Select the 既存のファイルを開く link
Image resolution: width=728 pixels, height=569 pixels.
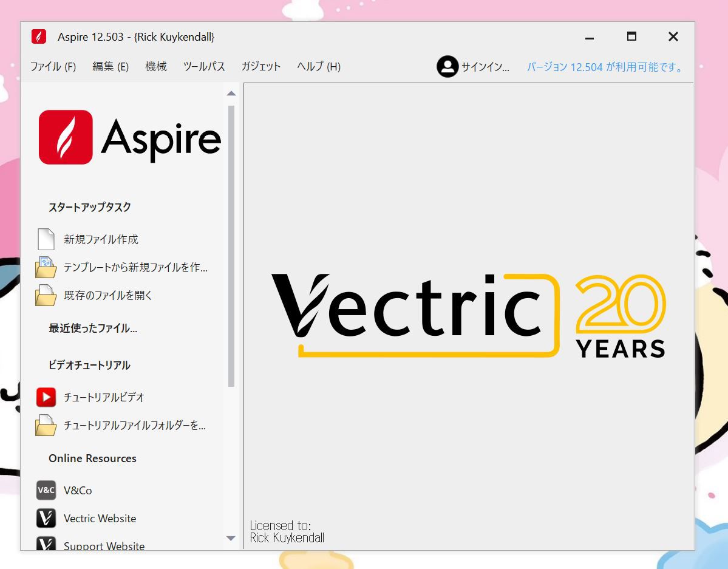click(x=108, y=295)
